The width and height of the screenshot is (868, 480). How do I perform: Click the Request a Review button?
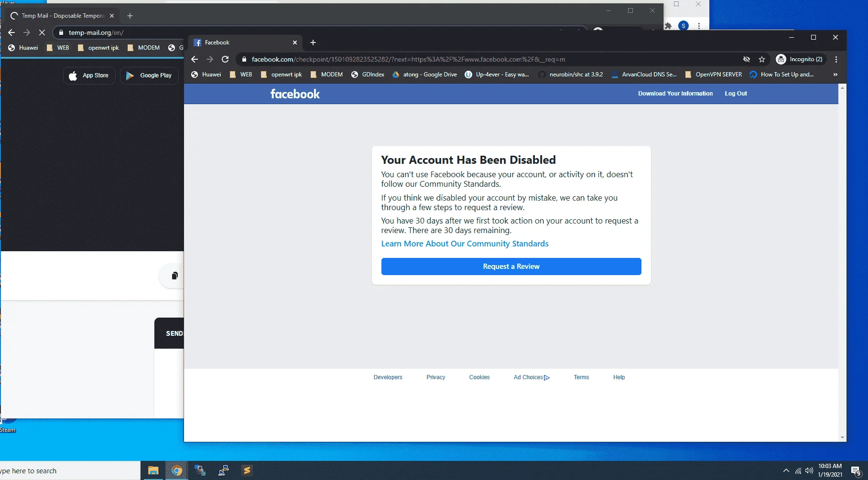pos(511,267)
